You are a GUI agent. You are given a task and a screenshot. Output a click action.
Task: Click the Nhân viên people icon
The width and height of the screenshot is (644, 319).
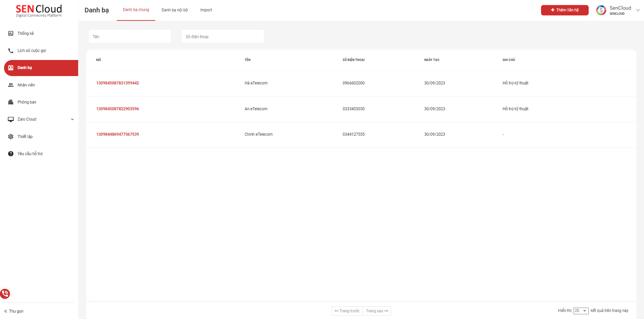click(x=11, y=85)
